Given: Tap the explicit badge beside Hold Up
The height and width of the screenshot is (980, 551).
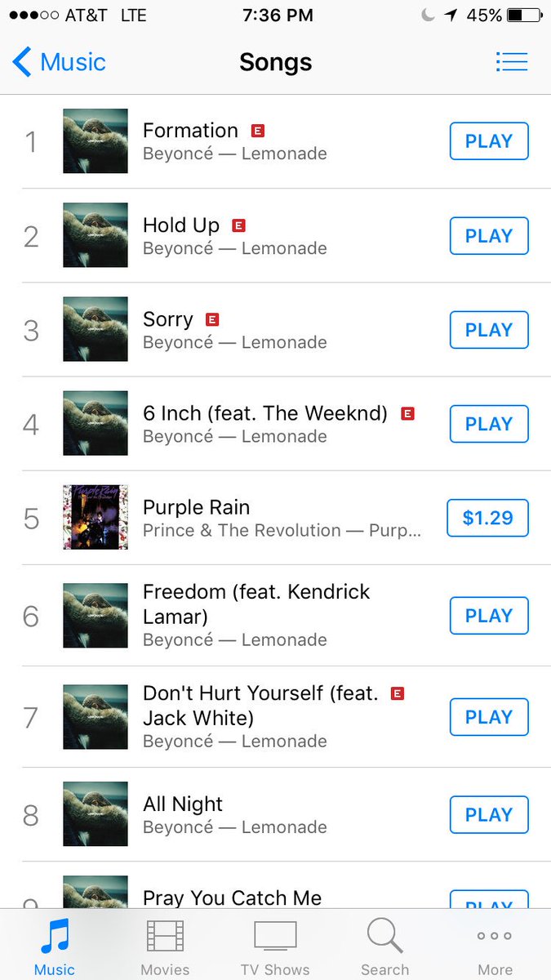Looking at the screenshot, I should pyautogui.click(x=239, y=225).
